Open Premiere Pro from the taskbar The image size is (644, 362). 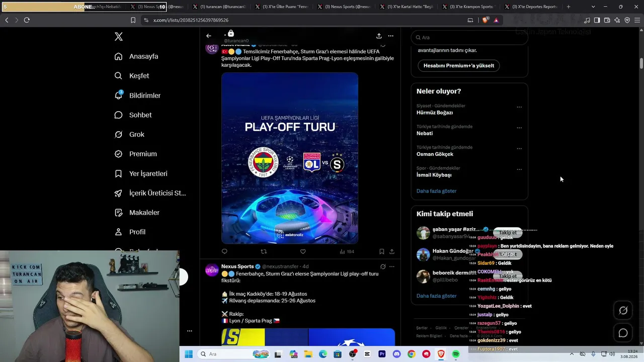point(382,354)
